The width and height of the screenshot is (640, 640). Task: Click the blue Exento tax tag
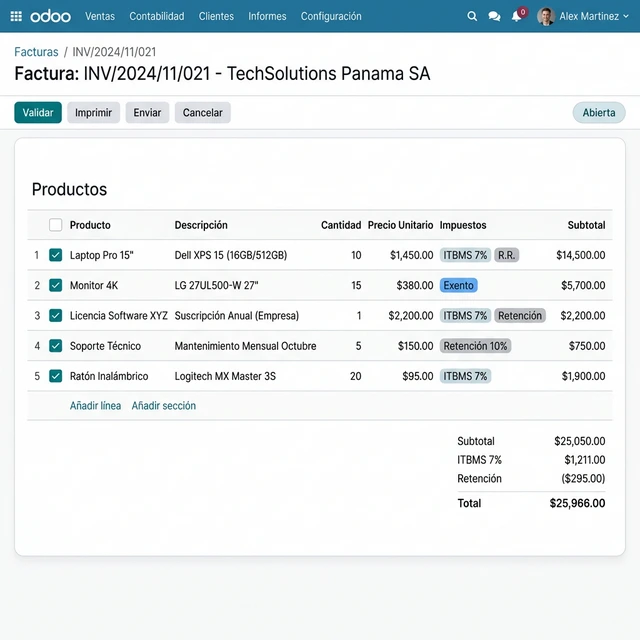point(459,285)
